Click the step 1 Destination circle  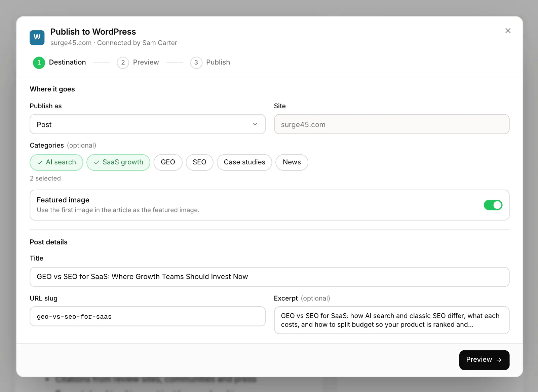point(39,63)
